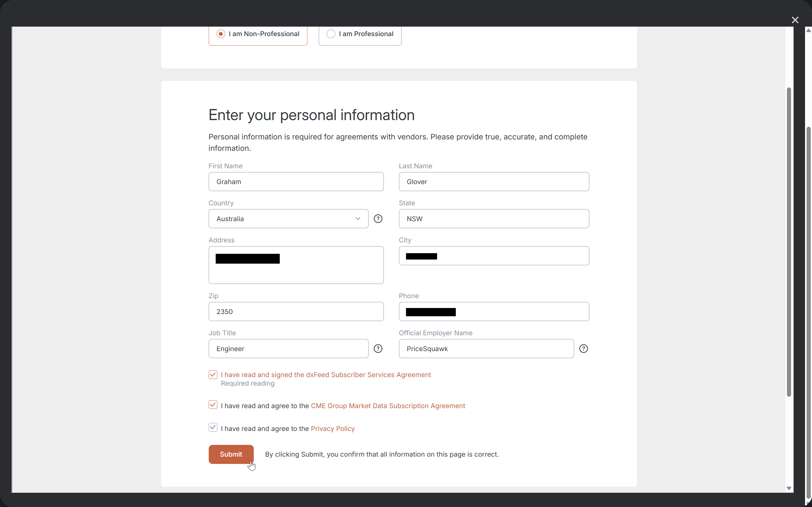Click the help icon next to Job Title
This screenshot has width=812, height=507.
click(378, 348)
